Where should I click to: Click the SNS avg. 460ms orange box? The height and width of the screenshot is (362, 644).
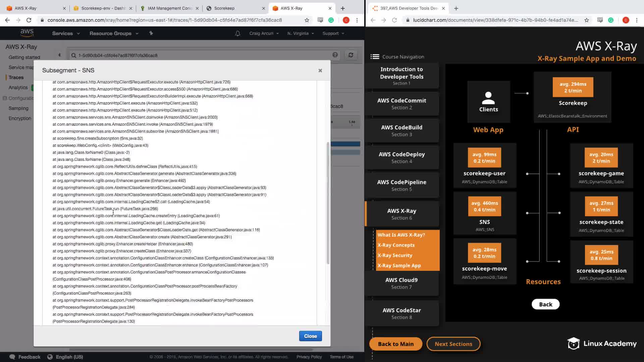pyautogui.click(x=484, y=206)
